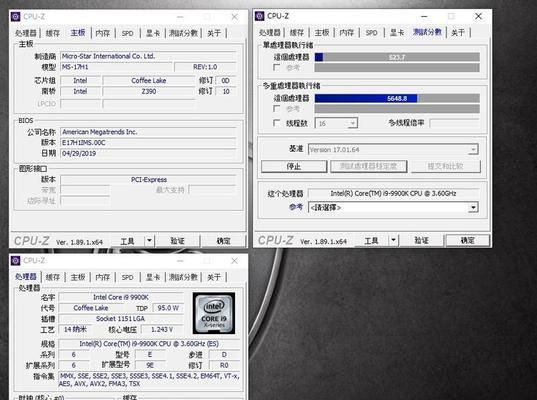Click single-thread score progress bar
537x400 pixels.
pos(397,57)
